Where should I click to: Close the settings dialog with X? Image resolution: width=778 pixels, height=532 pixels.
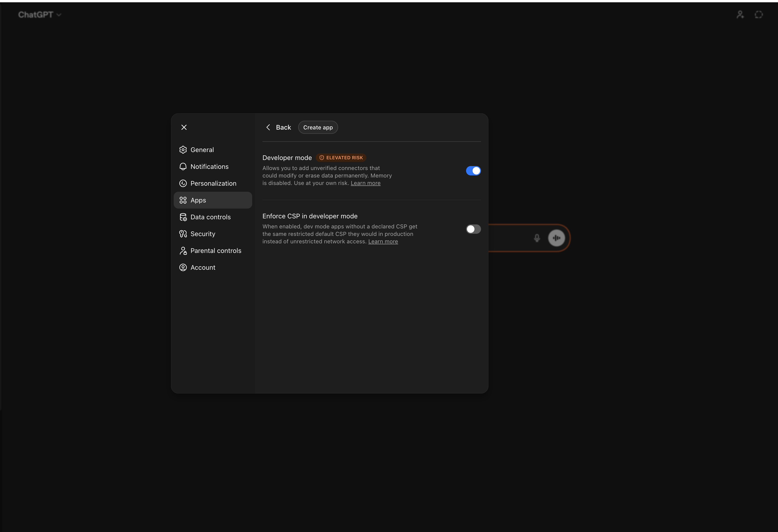click(184, 127)
